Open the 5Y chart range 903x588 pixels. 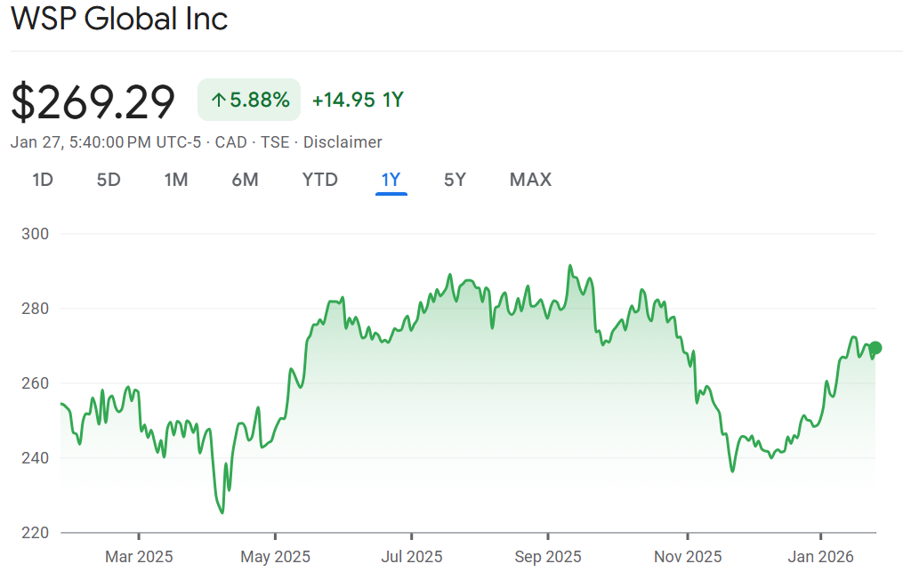pos(455,180)
